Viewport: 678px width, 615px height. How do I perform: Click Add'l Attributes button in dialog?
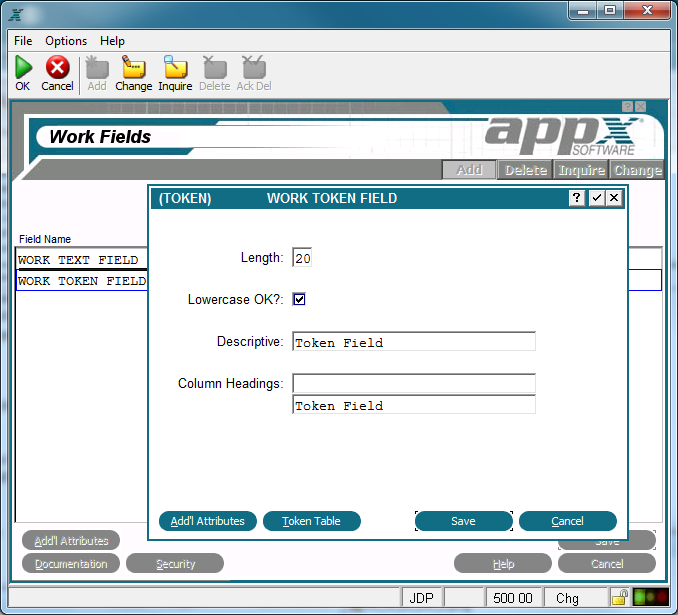(208, 521)
